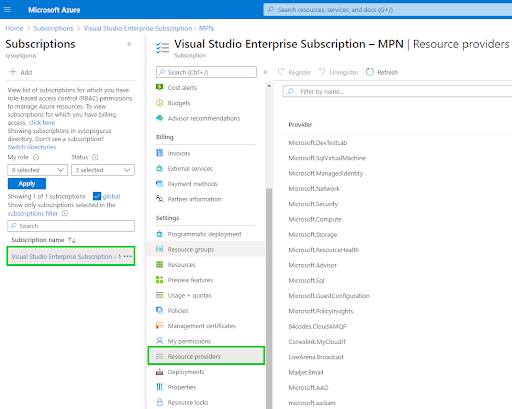Click the Preview features icon
The width and height of the screenshot is (512, 409).
click(160, 280)
